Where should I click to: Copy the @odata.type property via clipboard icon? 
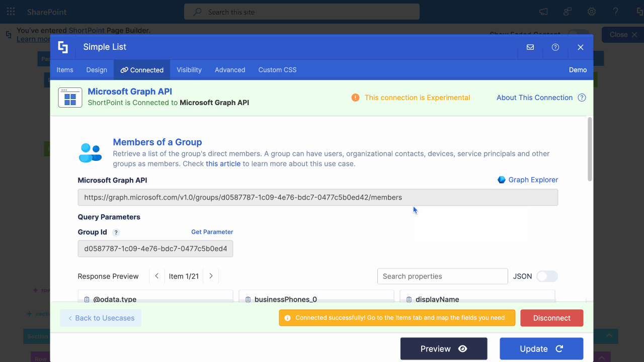pyautogui.click(x=87, y=300)
